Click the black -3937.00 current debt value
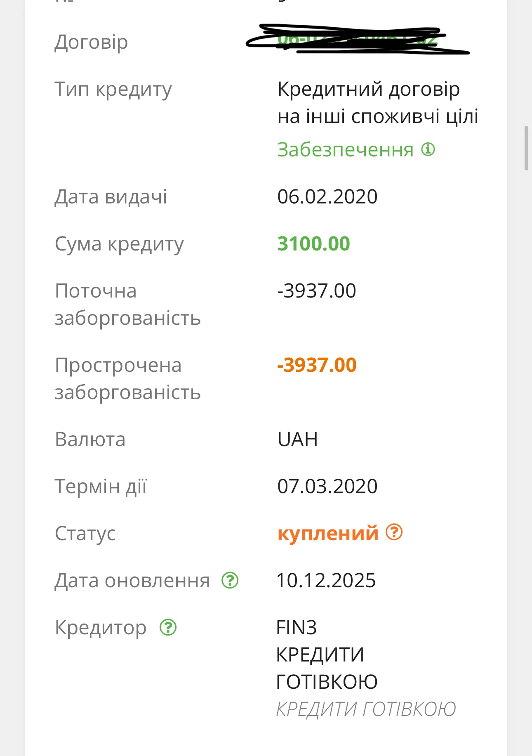The height and width of the screenshot is (756, 532). coord(317,291)
